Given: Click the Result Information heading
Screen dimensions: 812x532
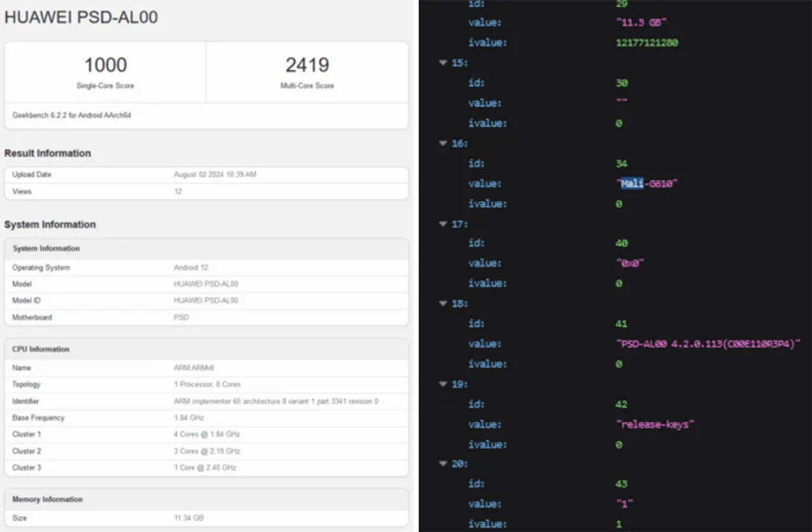Looking at the screenshot, I should tap(48, 153).
